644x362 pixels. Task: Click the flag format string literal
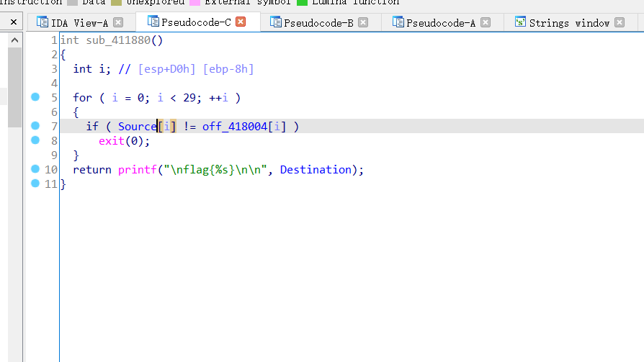click(x=215, y=170)
